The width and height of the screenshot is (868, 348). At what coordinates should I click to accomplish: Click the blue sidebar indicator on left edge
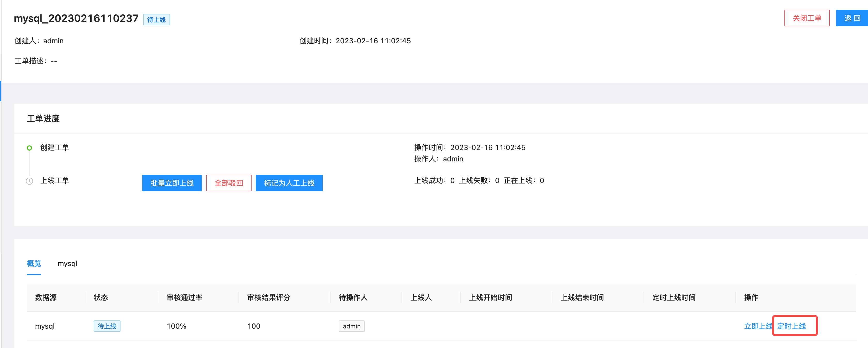(1, 91)
